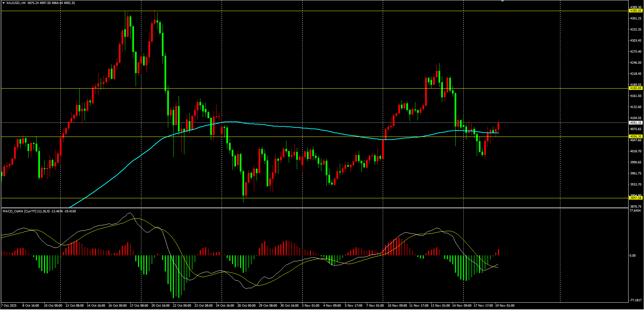Viewport: 644px width, 310px height.
Task: Click the -77.1817 value on MACD scale
Action: coord(635,300)
